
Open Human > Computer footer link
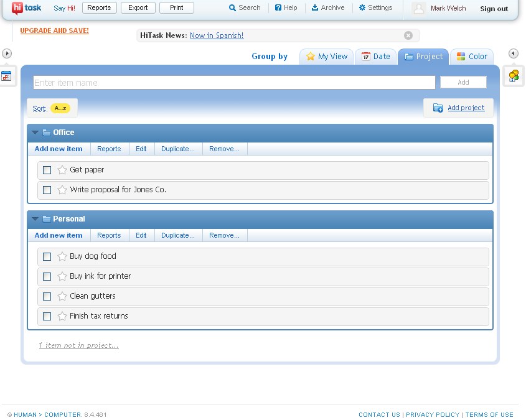pos(47,414)
